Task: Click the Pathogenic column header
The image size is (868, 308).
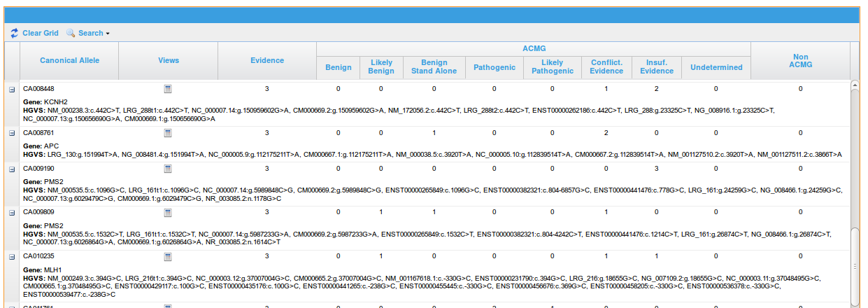Action: 494,67
